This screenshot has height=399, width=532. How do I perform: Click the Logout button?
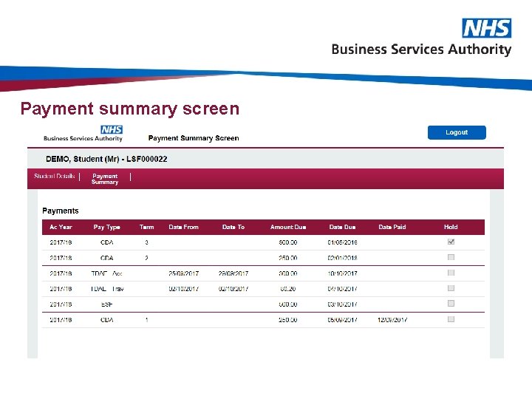tap(457, 132)
